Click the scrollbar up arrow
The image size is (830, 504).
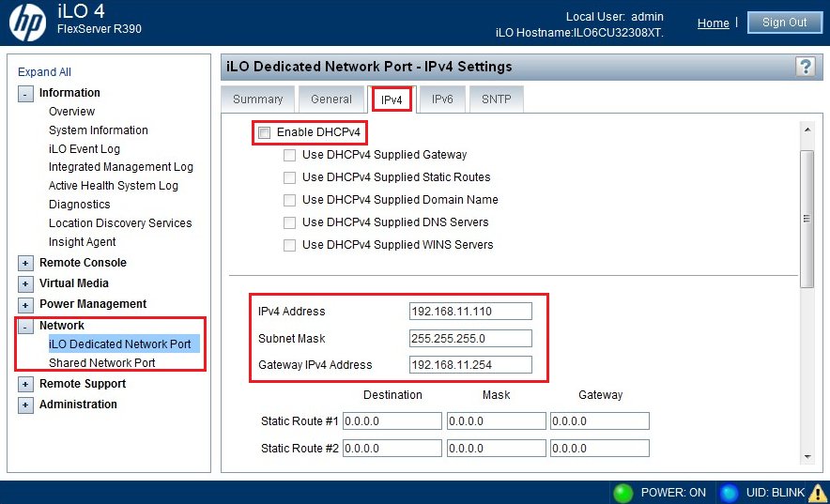[x=807, y=130]
